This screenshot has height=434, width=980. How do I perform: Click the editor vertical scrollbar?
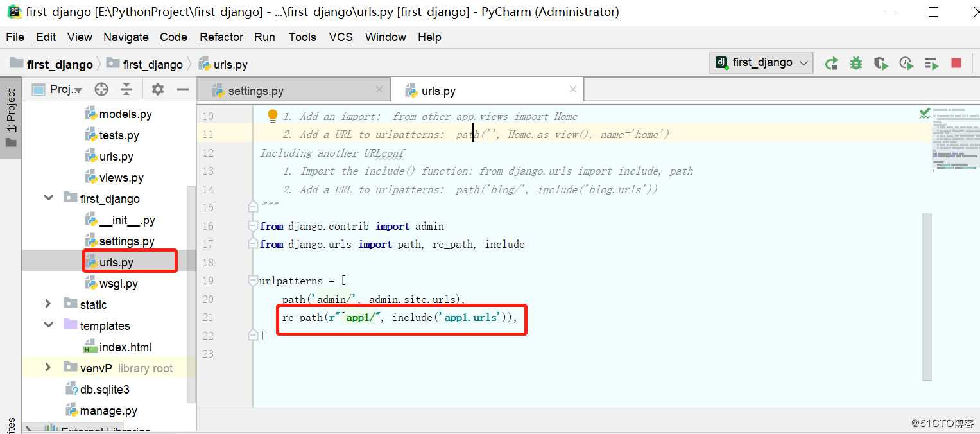(927, 297)
